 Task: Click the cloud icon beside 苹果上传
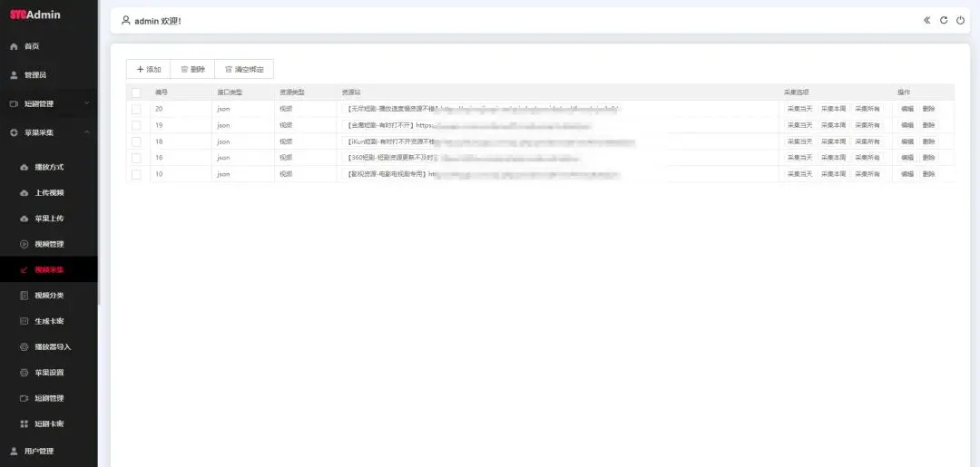(x=24, y=219)
